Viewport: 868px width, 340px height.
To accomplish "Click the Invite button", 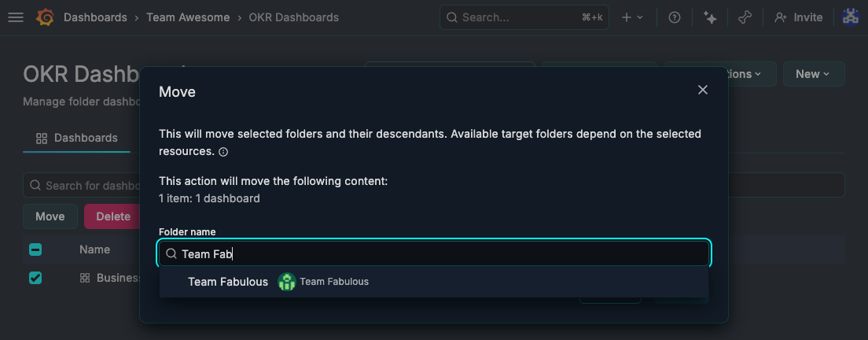I will coord(799,17).
